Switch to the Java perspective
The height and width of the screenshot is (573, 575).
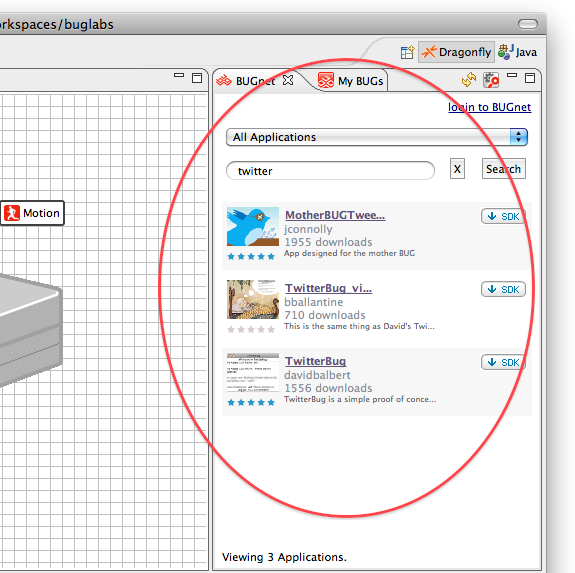(517, 52)
